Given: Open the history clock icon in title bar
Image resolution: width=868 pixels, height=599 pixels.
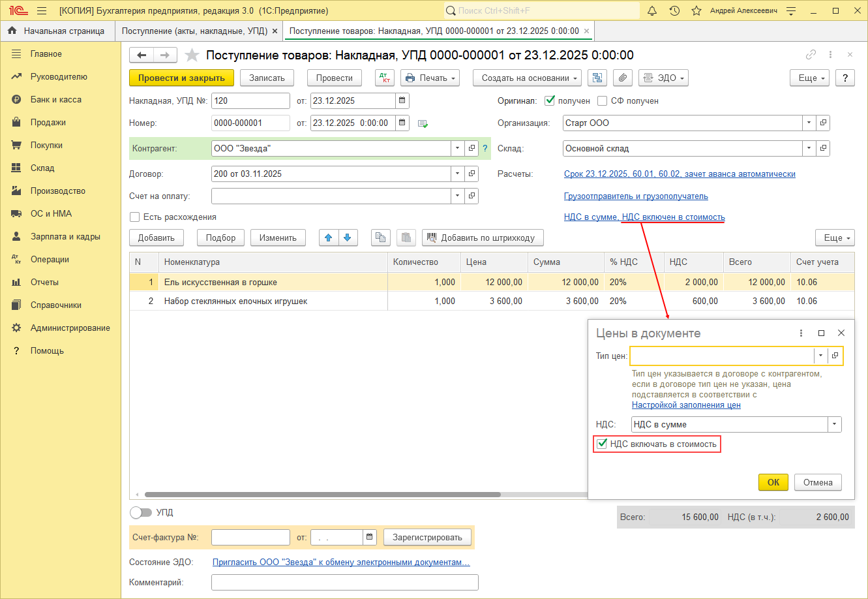Looking at the screenshot, I should (674, 11).
